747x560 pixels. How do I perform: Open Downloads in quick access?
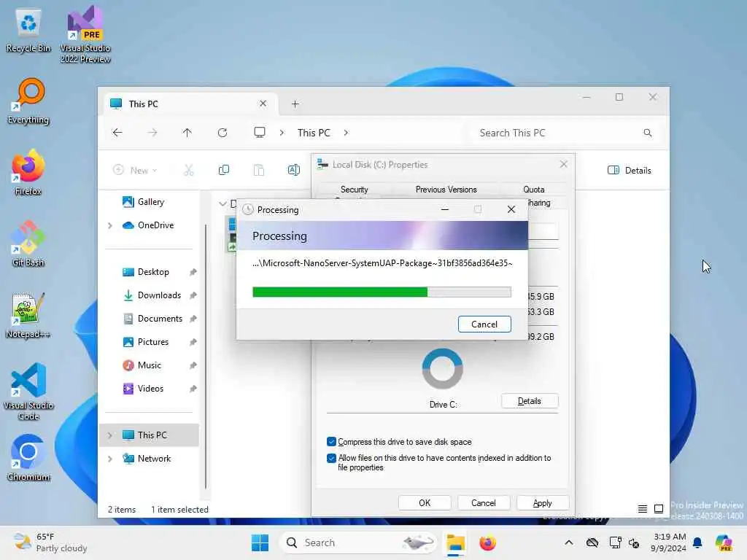(159, 295)
